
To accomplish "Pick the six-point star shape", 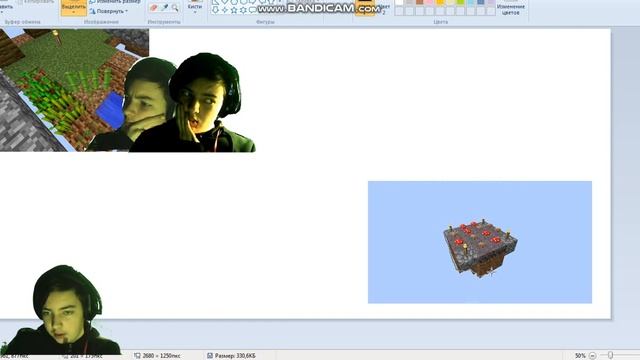I will [243, 10].
